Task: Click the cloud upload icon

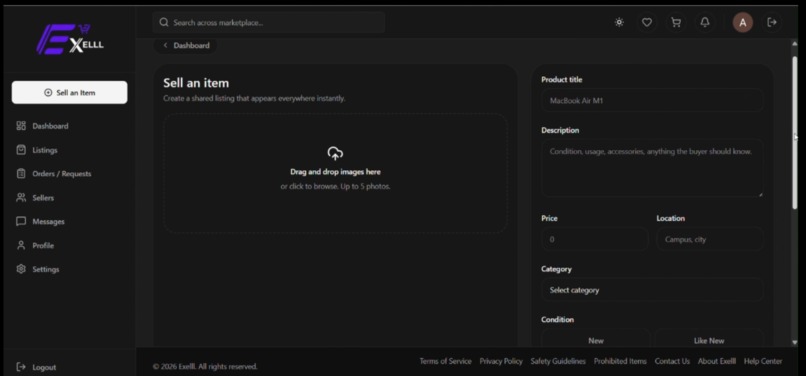Action: (335, 153)
